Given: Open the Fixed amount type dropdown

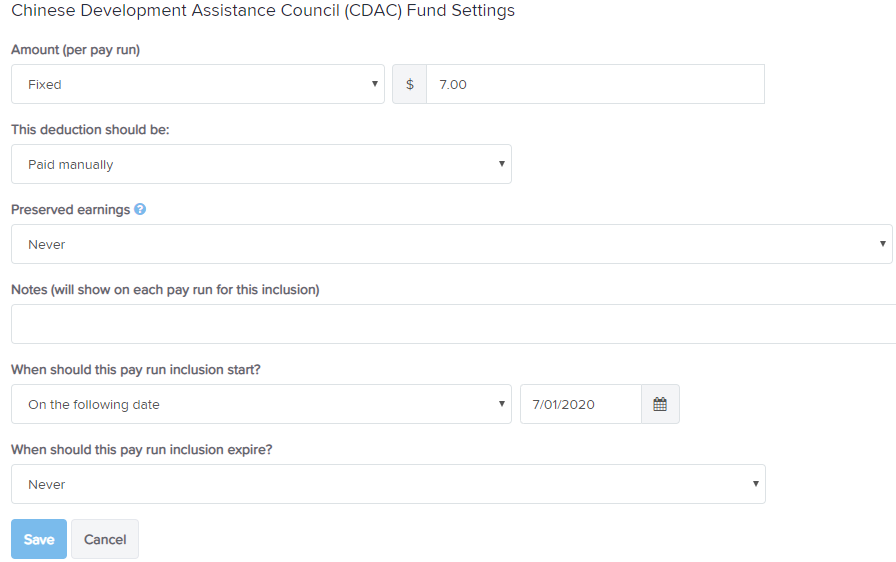Looking at the screenshot, I should (198, 85).
